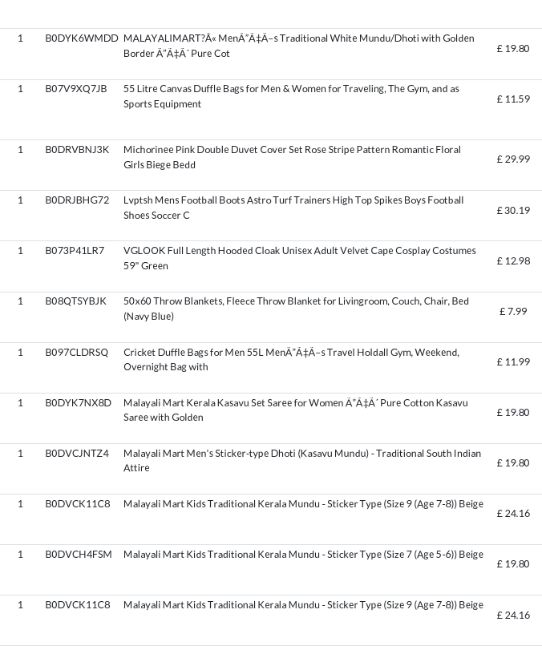Click ASIN B097CLDRSQ
Viewport: 542px width, 650px height.
click(77, 353)
